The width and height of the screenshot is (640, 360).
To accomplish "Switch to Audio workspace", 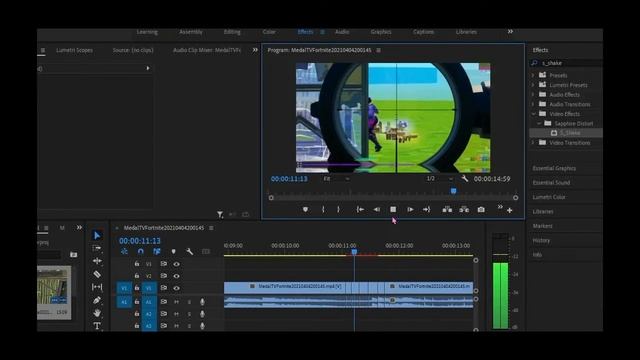I will click(x=342, y=32).
